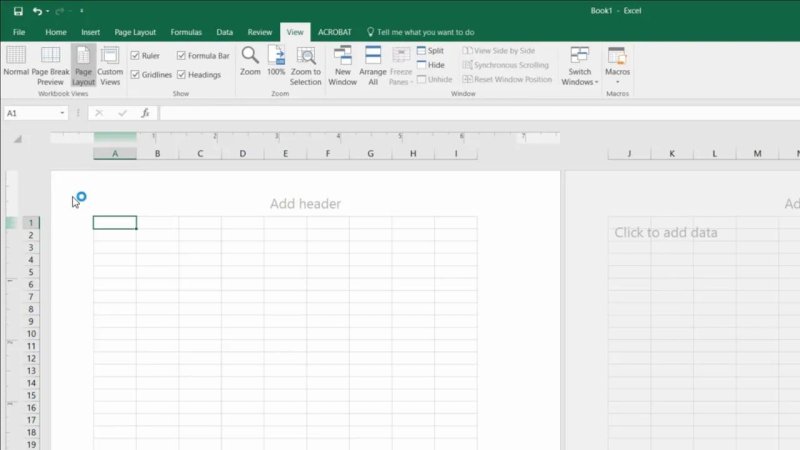
Task: Switch to the ACROBAT tab
Action: pyautogui.click(x=335, y=32)
